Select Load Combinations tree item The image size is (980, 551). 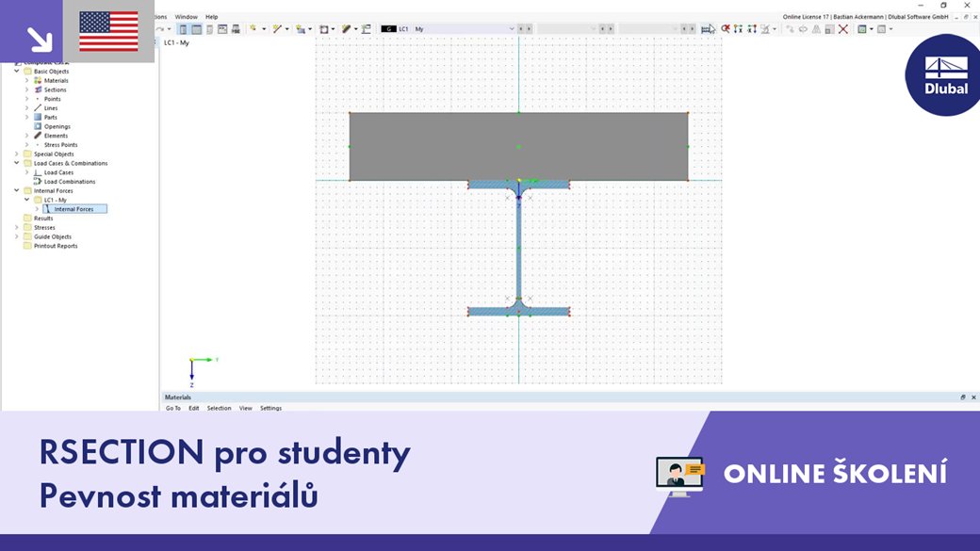click(x=70, y=182)
